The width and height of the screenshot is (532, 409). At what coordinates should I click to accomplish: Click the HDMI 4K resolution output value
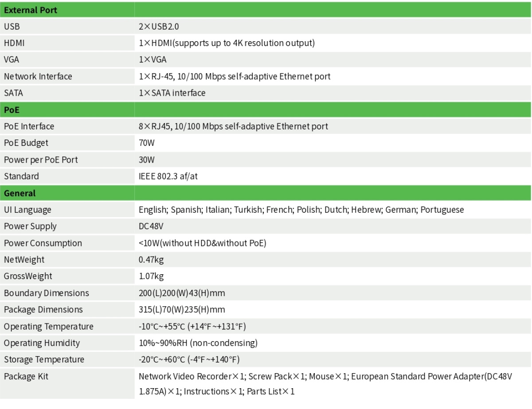[x=227, y=43]
